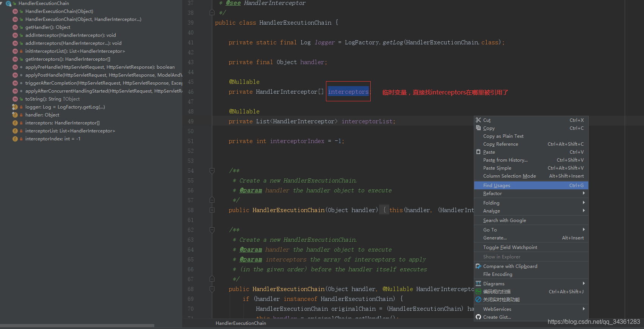The width and height of the screenshot is (644, 329).
Task: Select getInterceptors(): HandlerInterceptor[] row
Action: point(68,59)
